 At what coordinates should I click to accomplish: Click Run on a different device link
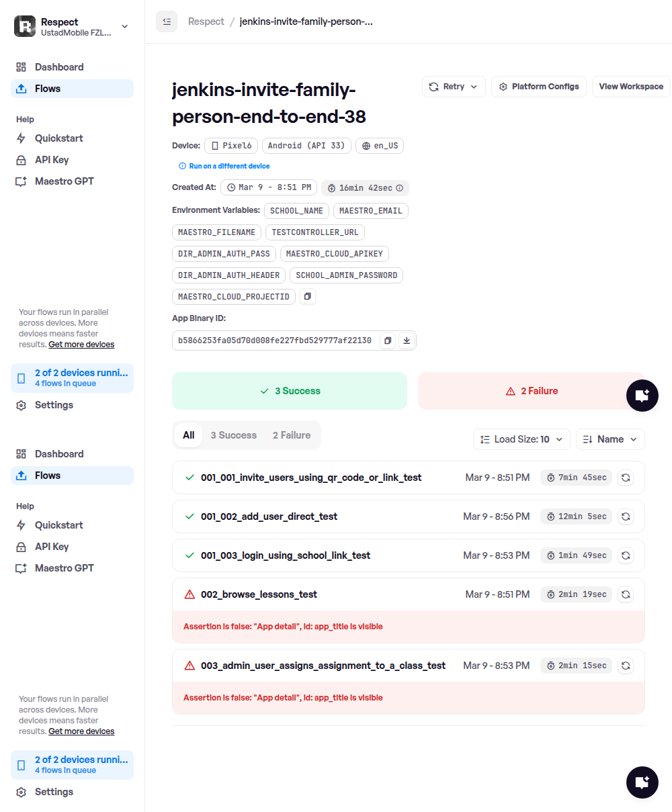[229, 166]
